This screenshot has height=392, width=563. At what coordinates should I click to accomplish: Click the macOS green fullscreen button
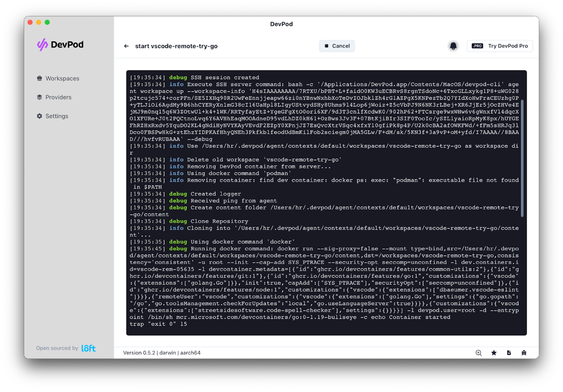click(x=47, y=22)
